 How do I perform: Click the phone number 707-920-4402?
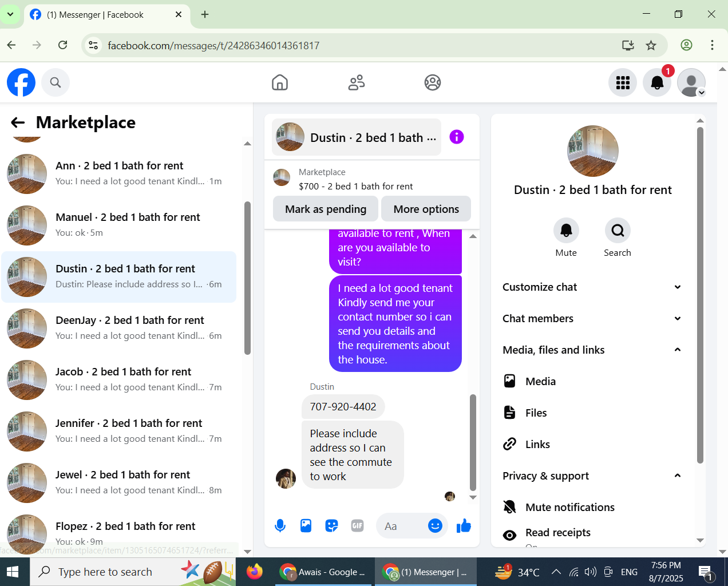point(343,407)
